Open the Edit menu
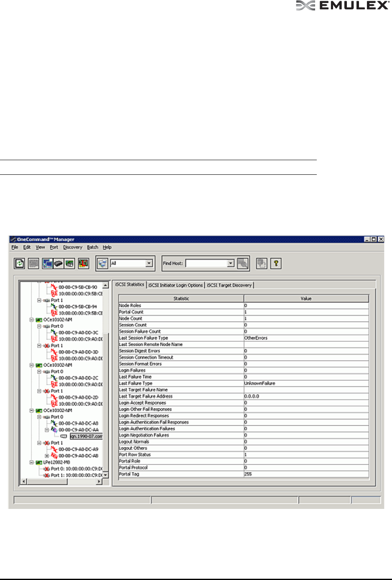392x580 pixels. click(x=27, y=247)
